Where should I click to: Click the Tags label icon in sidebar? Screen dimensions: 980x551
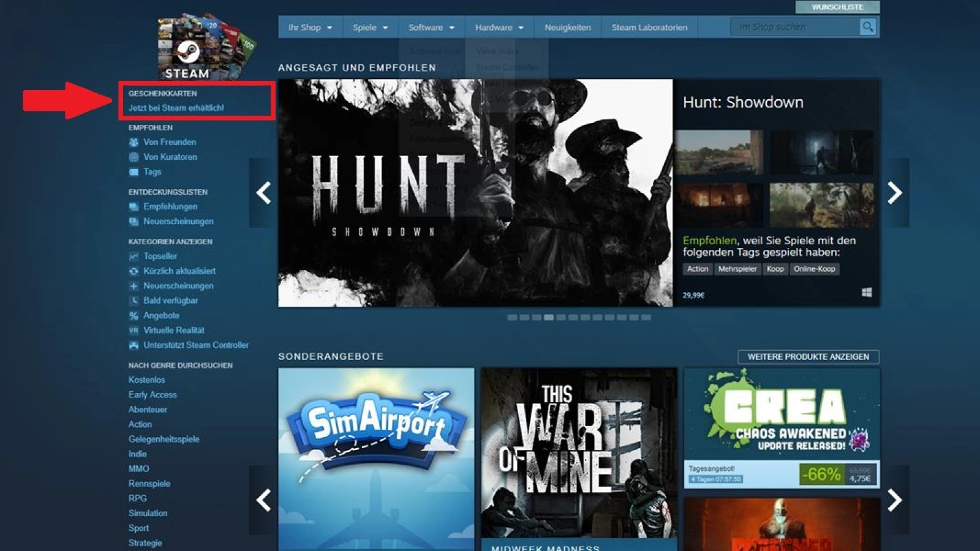point(134,172)
